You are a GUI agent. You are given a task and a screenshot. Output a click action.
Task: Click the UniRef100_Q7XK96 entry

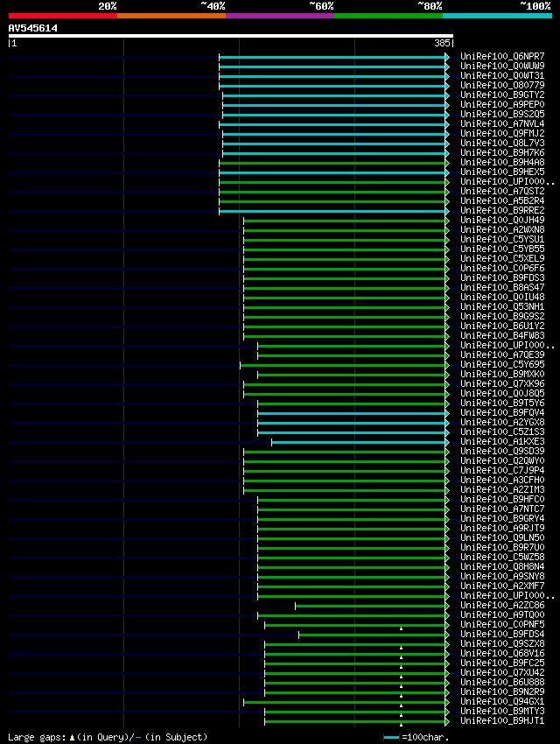tap(502, 384)
